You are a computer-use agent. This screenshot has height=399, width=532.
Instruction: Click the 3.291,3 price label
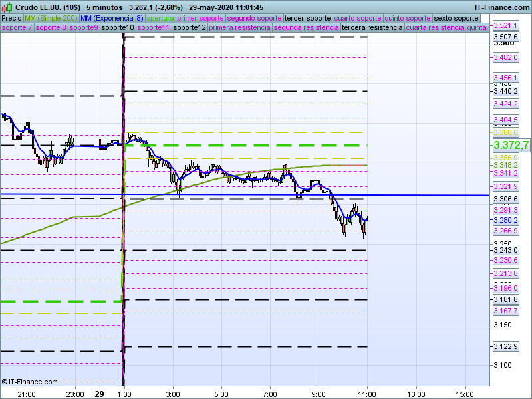click(x=505, y=210)
